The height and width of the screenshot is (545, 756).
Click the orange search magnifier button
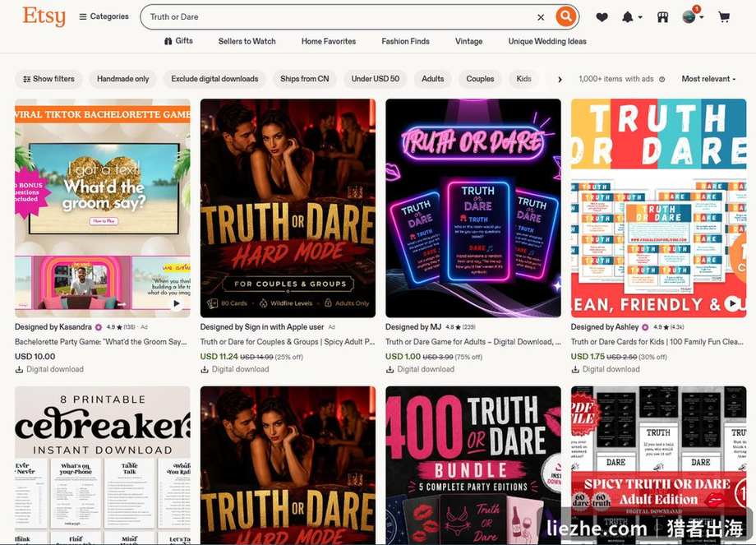[565, 16]
